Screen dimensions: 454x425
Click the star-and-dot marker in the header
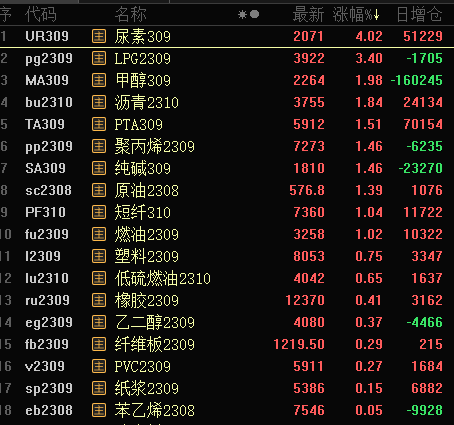click(x=249, y=14)
